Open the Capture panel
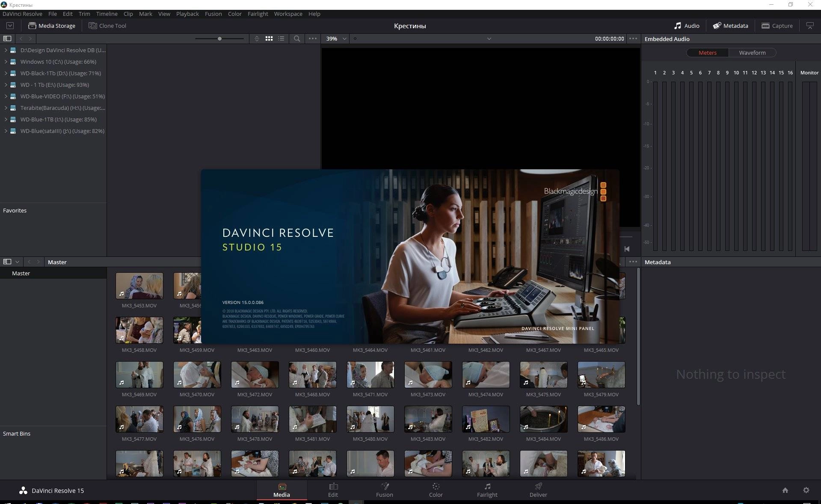Image resolution: width=821 pixels, height=504 pixels. coord(777,26)
